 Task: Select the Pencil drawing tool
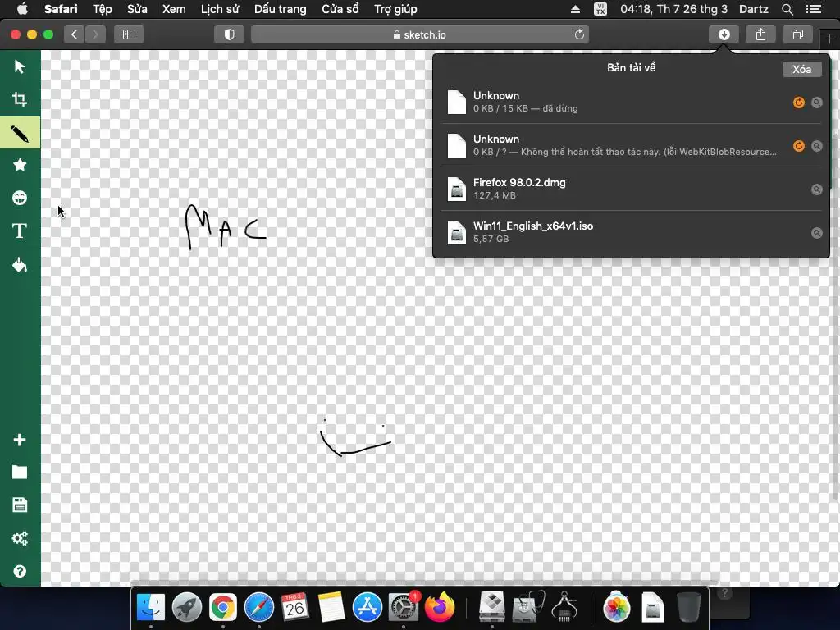coord(20,133)
